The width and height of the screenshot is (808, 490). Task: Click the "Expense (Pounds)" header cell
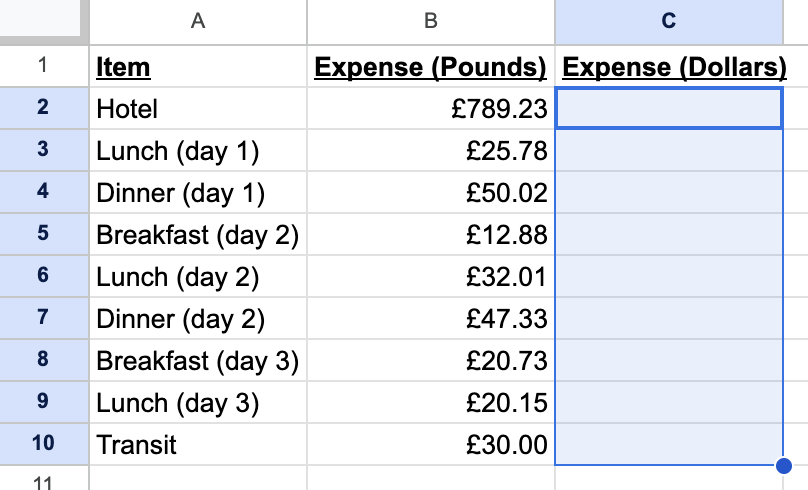[430, 67]
